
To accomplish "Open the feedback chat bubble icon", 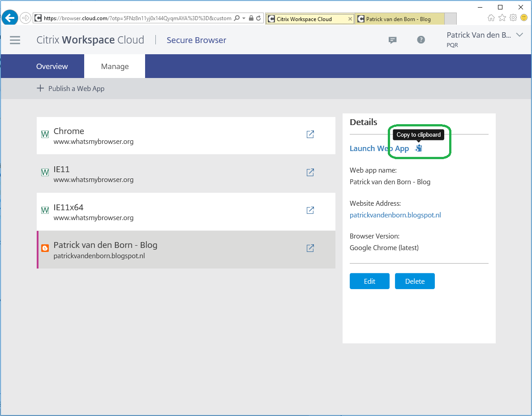I will pyautogui.click(x=393, y=40).
